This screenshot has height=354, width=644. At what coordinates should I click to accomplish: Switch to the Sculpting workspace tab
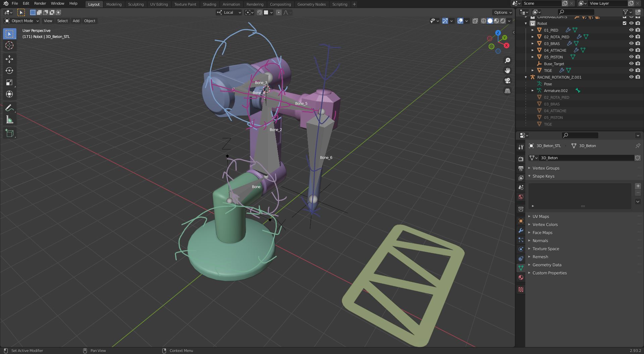pos(136,4)
